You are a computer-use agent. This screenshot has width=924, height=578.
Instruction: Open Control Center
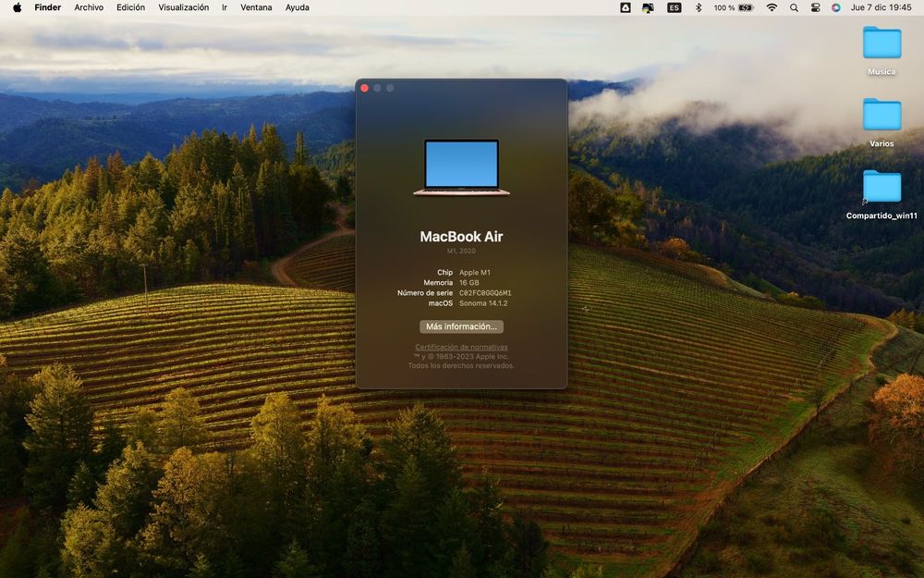coord(816,7)
